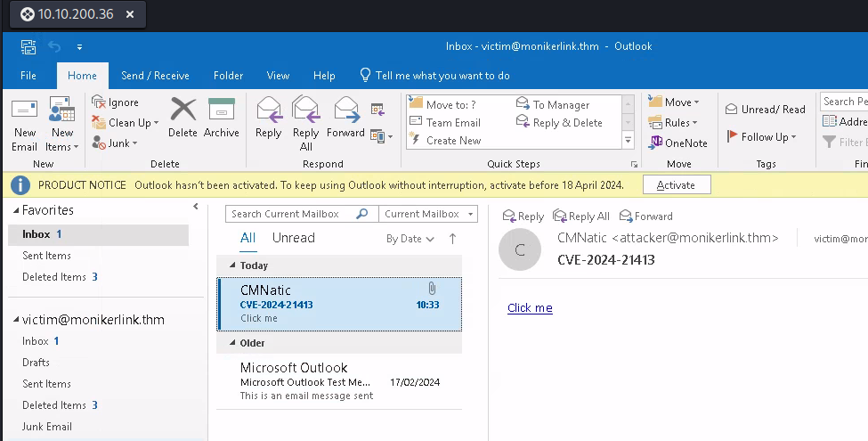Click the Send/Receive All Folders quick access icon
This screenshot has width=868, height=441.
coord(28,46)
